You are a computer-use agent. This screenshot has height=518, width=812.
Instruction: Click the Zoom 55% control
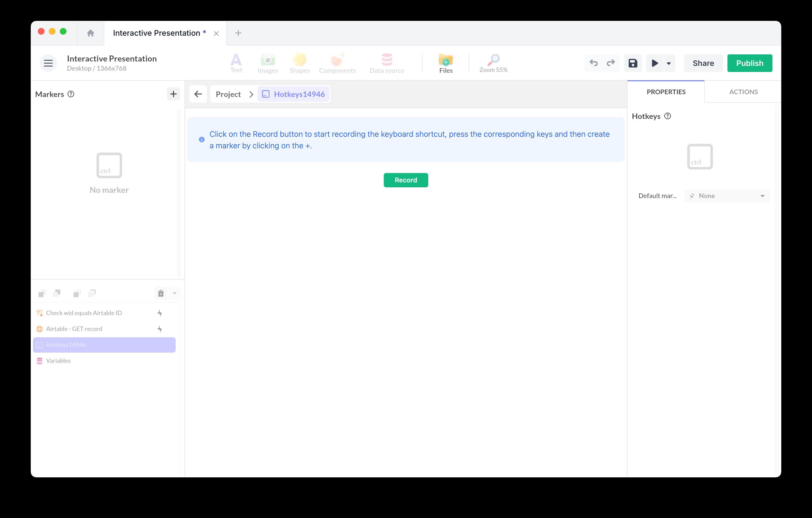coord(493,63)
